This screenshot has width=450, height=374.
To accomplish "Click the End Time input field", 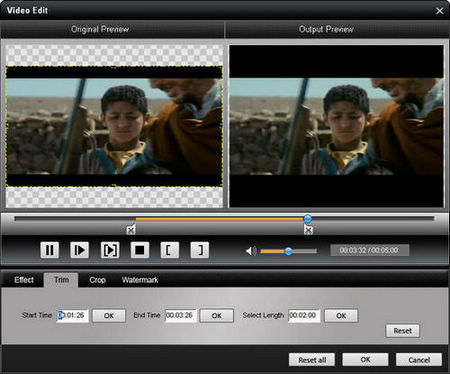I will pyautogui.click(x=181, y=315).
